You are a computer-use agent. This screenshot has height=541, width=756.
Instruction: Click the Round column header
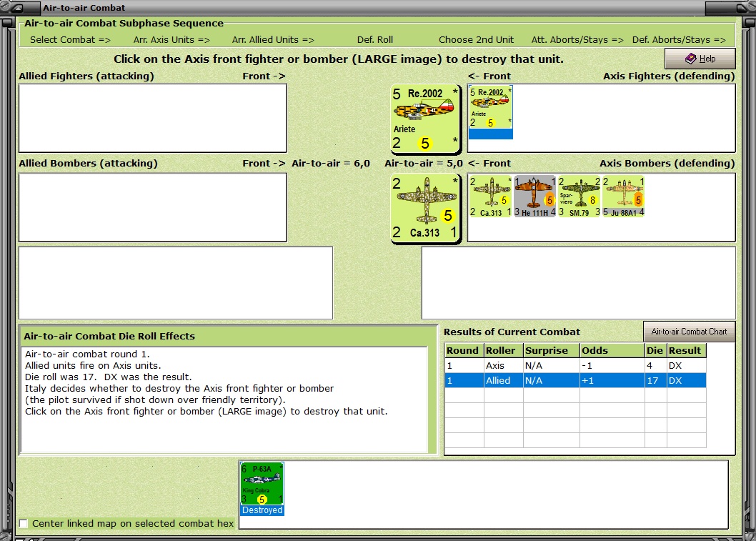[x=464, y=350]
